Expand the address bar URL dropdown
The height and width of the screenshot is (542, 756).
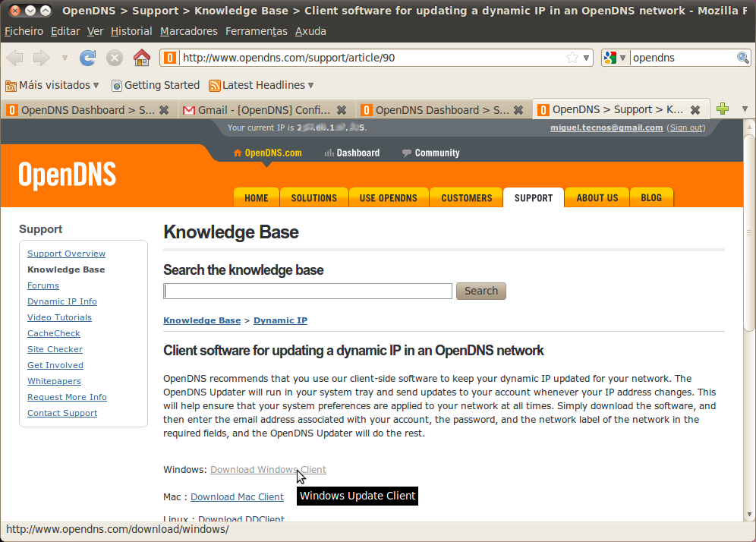pyautogui.click(x=586, y=58)
